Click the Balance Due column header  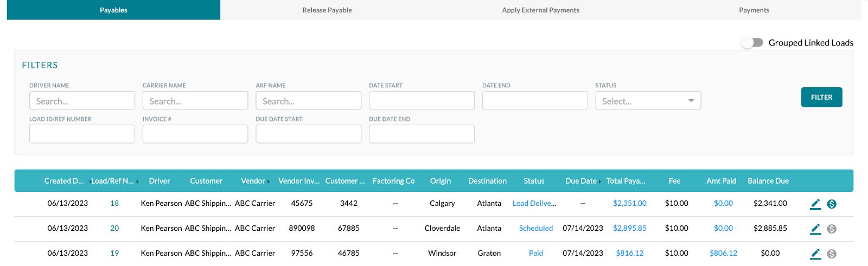click(768, 181)
